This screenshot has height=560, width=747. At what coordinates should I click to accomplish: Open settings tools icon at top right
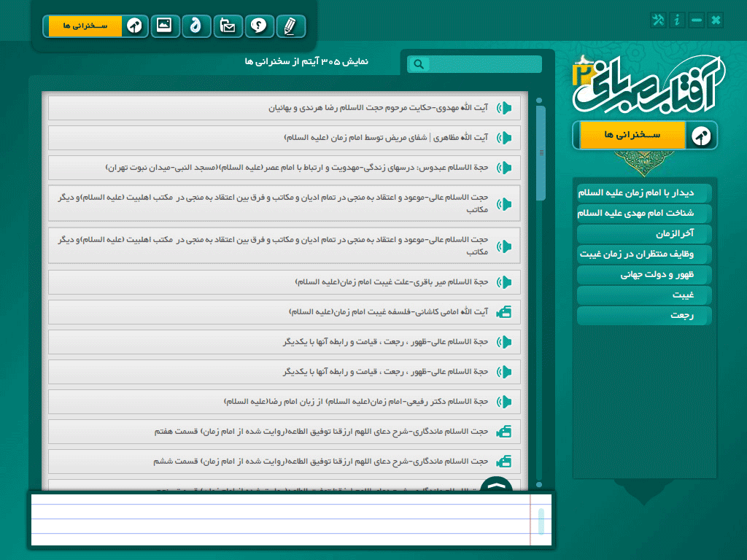658,20
